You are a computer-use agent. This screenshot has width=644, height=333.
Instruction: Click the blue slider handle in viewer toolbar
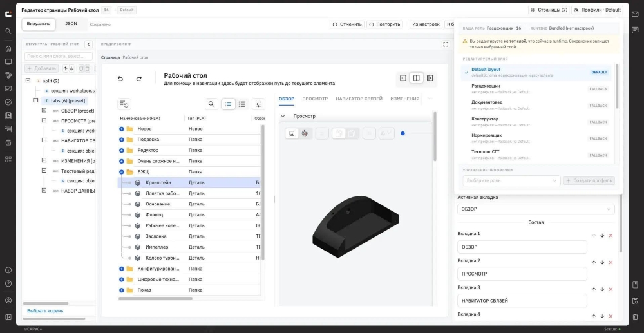coord(402,133)
